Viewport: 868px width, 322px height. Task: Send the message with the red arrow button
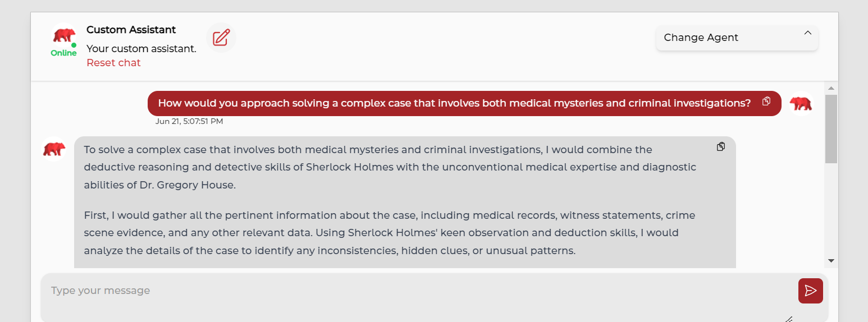(x=810, y=290)
